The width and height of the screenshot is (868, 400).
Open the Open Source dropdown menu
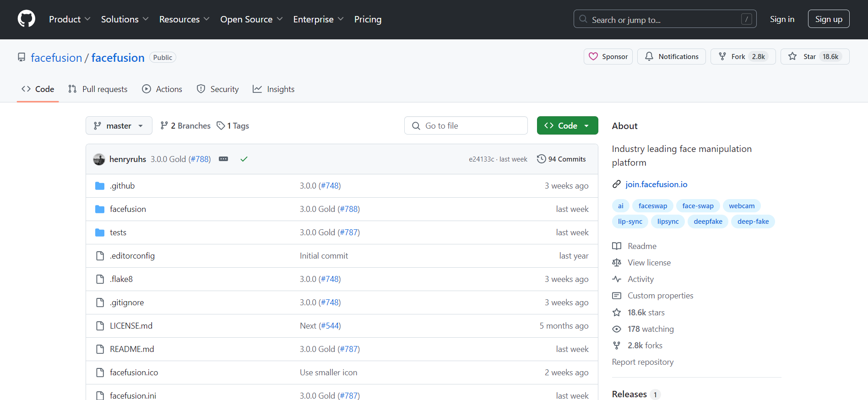(251, 19)
